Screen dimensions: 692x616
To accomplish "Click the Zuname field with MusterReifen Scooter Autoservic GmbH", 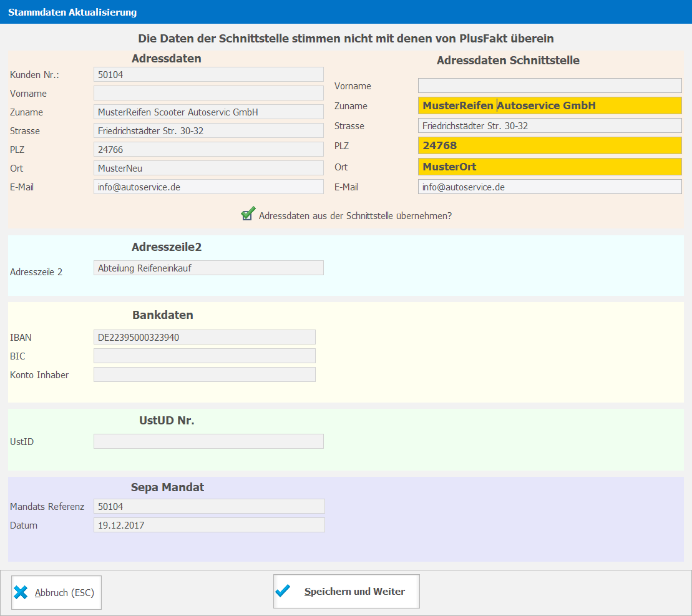I will pyautogui.click(x=209, y=112).
